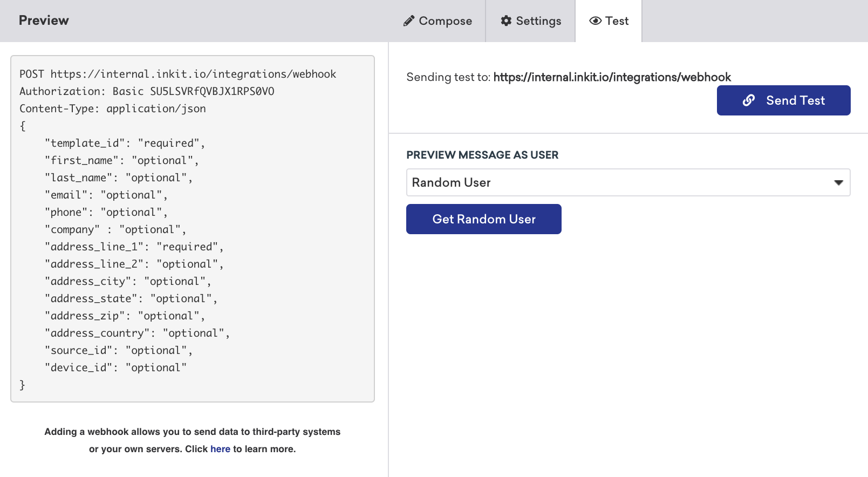Open the Random User dropdown
The image size is (868, 477).
[x=628, y=182]
